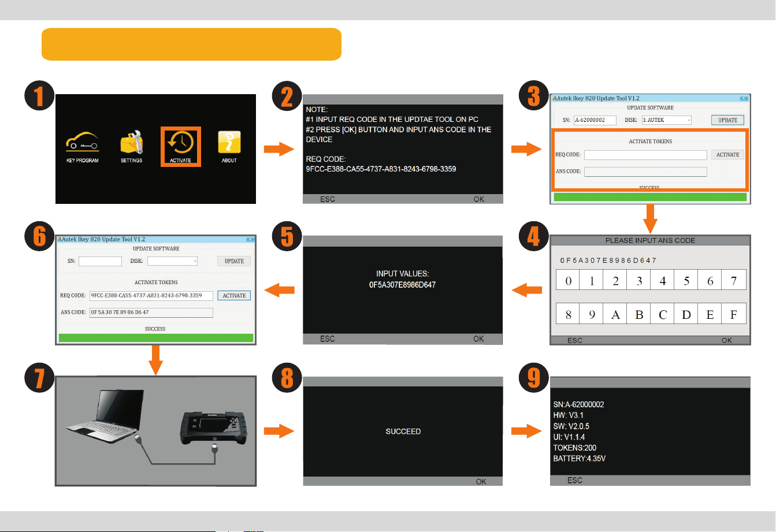Select OK on the PLEASE INPUT ANS CODE screen
The image size is (776, 532).
coord(727,340)
